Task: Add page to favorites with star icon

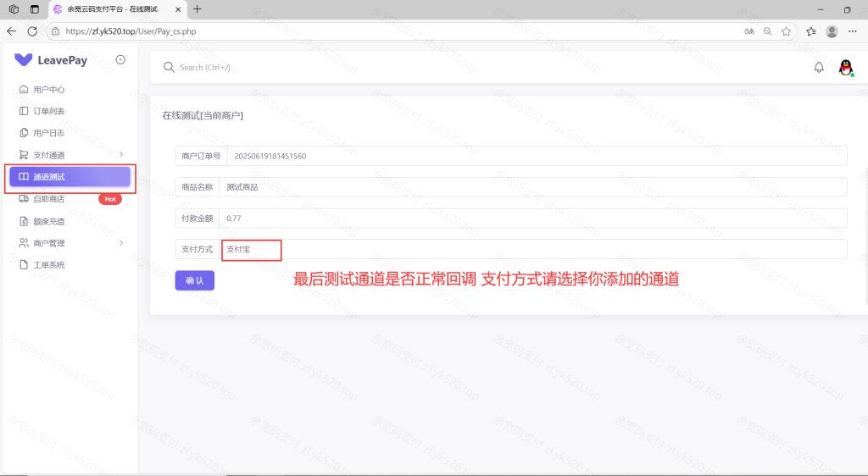Action: (786, 31)
